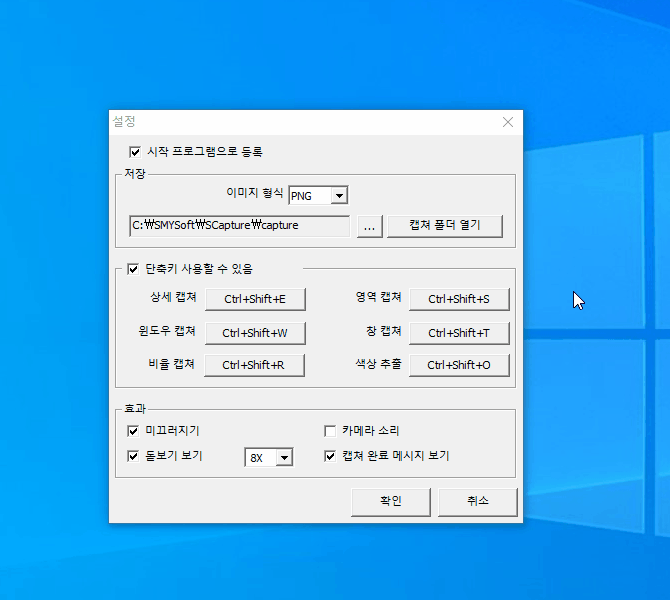Change 비율 캡쳐 shortcut Ctrl+Shift+R

254,365
